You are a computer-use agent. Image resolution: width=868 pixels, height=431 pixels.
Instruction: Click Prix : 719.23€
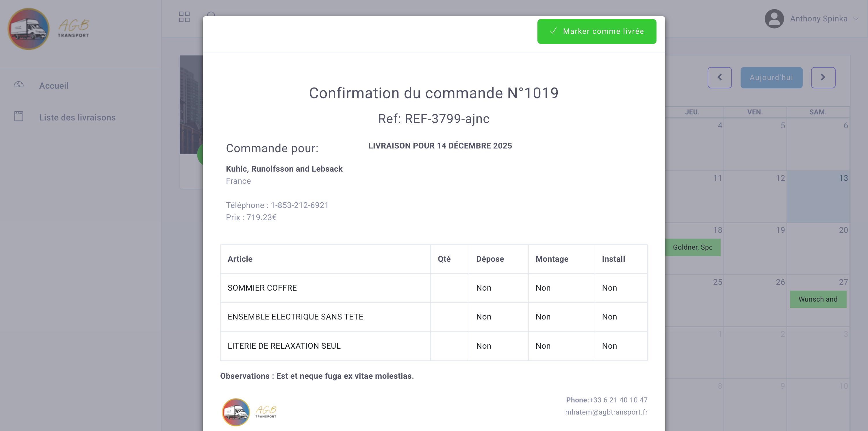[251, 217]
